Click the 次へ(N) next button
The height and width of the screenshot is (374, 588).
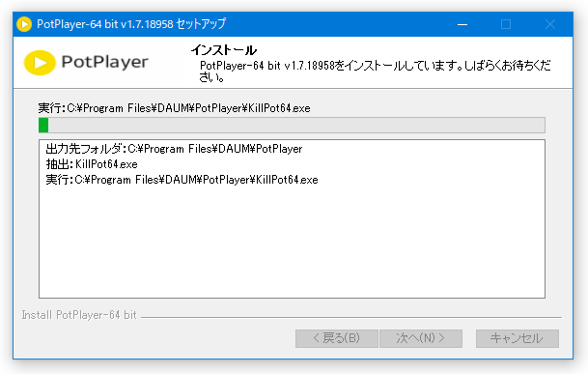(420, 338)
